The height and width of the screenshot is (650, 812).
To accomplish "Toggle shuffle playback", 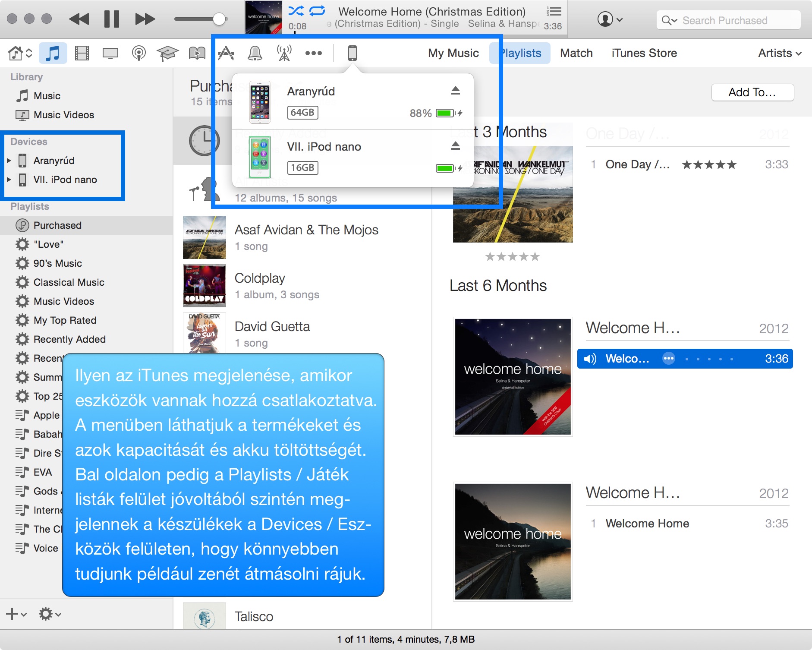I will [296, 11].
